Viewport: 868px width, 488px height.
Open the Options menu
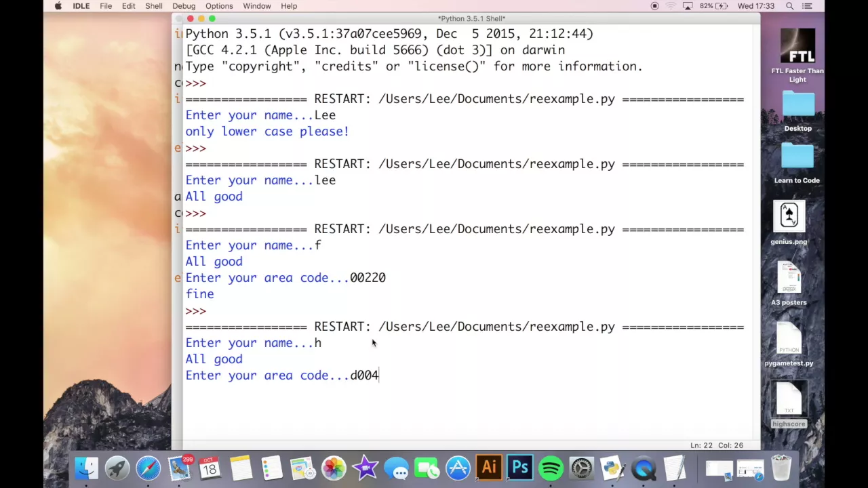pos(219,6)
